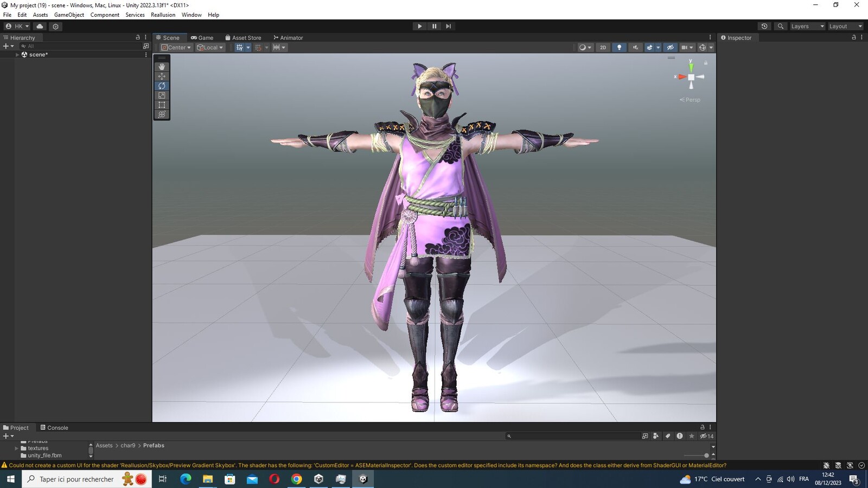Image resolution: width=868 pixels, height=488 pixels.
Task: Select the Move tool
Action: click(162, 76)
